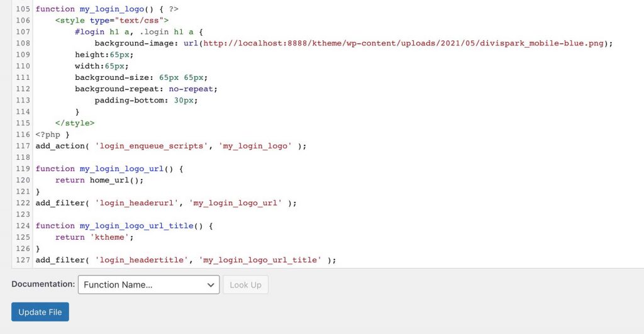Click the closing brace on line 126
The image size is (644, 334).
click(x=38, y=248)
